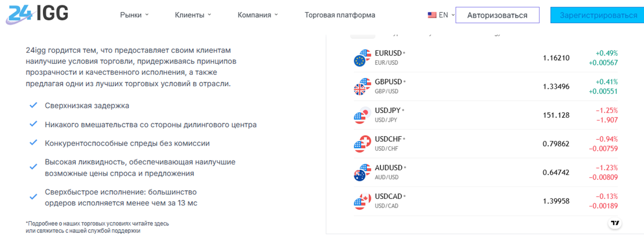Click the checkmark beside Конкурентоспособные спреды
Image resolution: width=644 pixels, height=252 pixels.
click(x=33, y=143)
